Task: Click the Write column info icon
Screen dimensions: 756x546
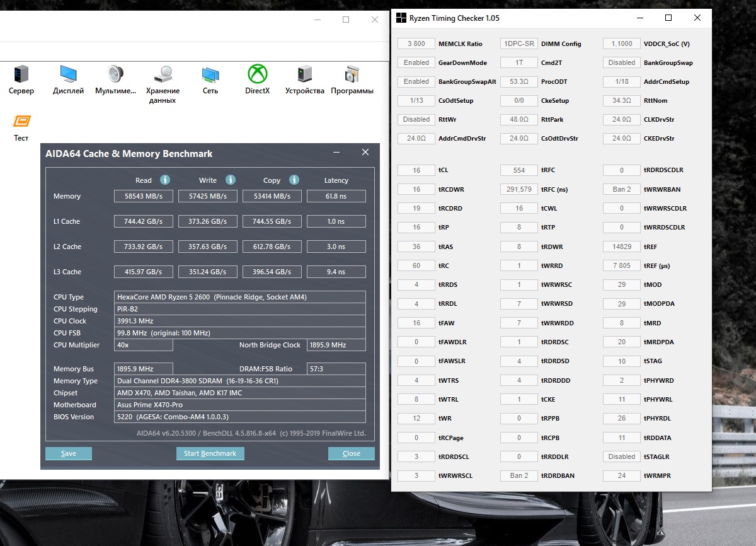Action: tap(231, 180)
